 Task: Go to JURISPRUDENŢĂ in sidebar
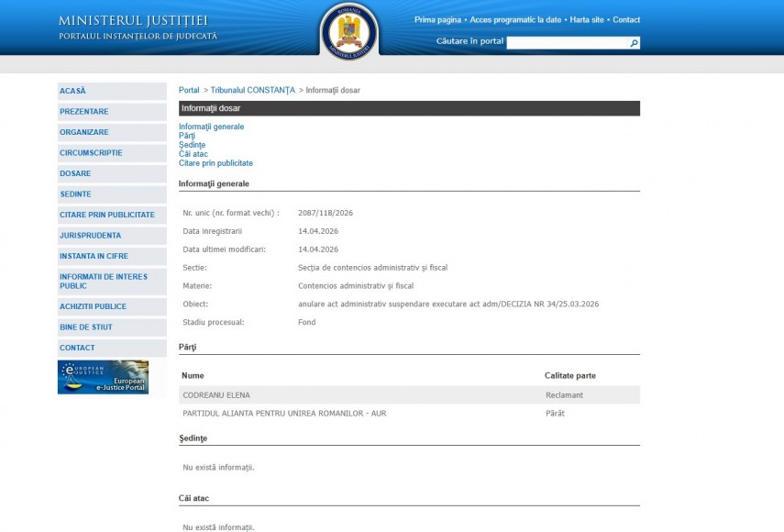click(90, 236)
